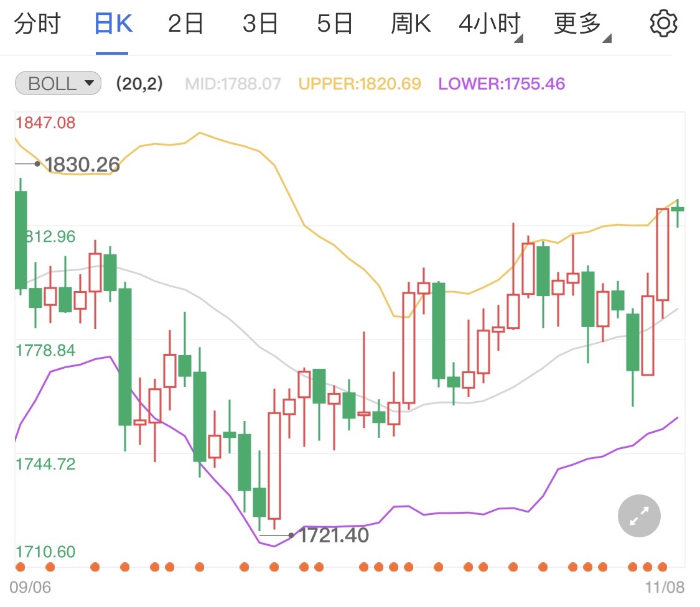Click the first orange event dot on timeline

[x=20, y=567]
